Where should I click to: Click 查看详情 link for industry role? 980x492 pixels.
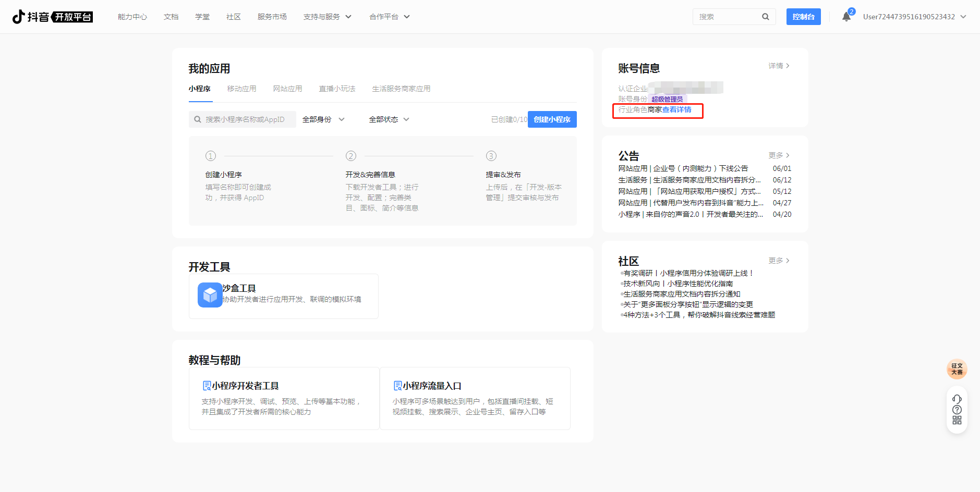tap(676, 109)
